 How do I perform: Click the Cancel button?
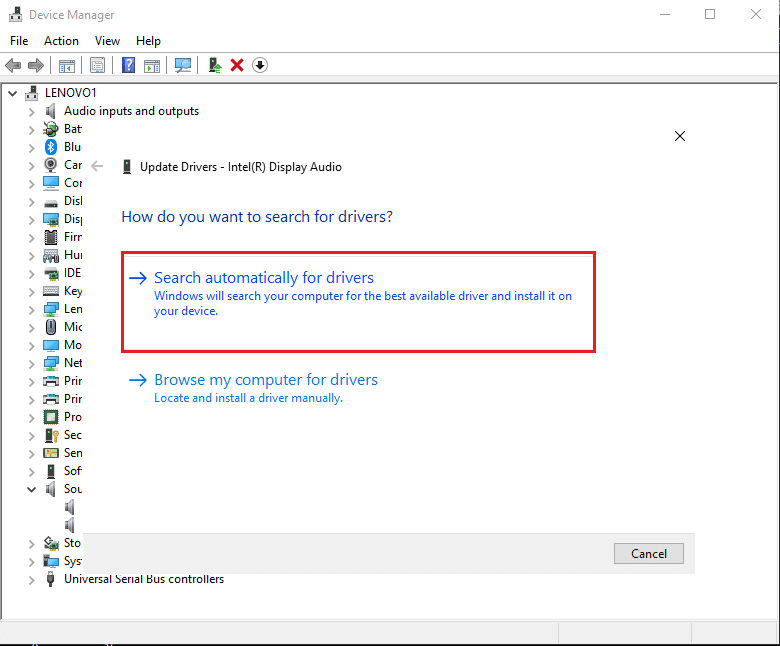click(649, 554)
